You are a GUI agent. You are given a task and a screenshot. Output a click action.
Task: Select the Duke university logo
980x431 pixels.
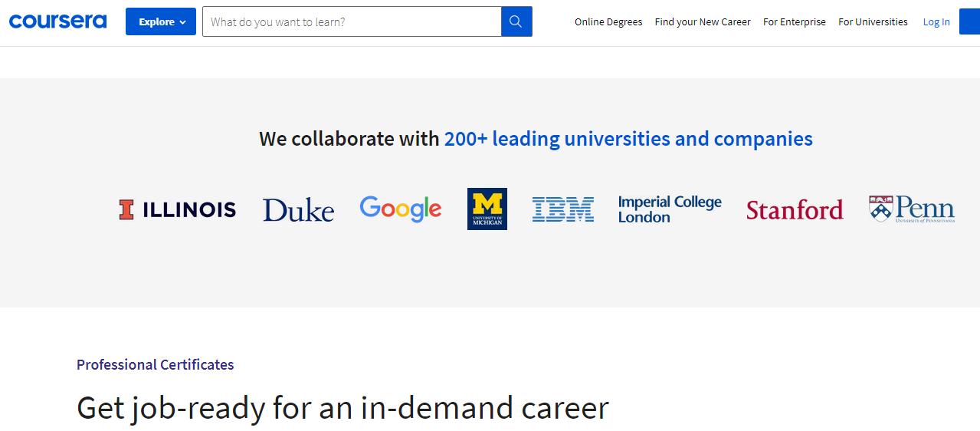pyautogui.click(x=298, y=210)
